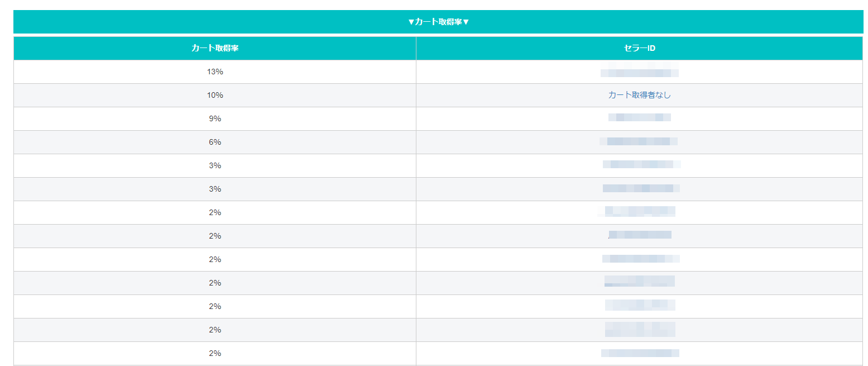Open the seller ID link in 13% row
Viewport: 868px width, 366px height.
coord(639,72)
